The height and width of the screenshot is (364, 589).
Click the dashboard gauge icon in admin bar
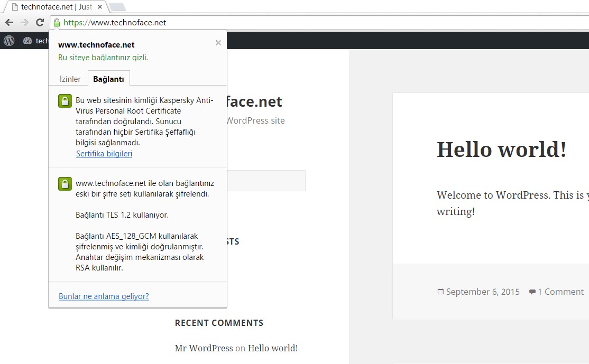pyautogui.click(x=27, y=41)
